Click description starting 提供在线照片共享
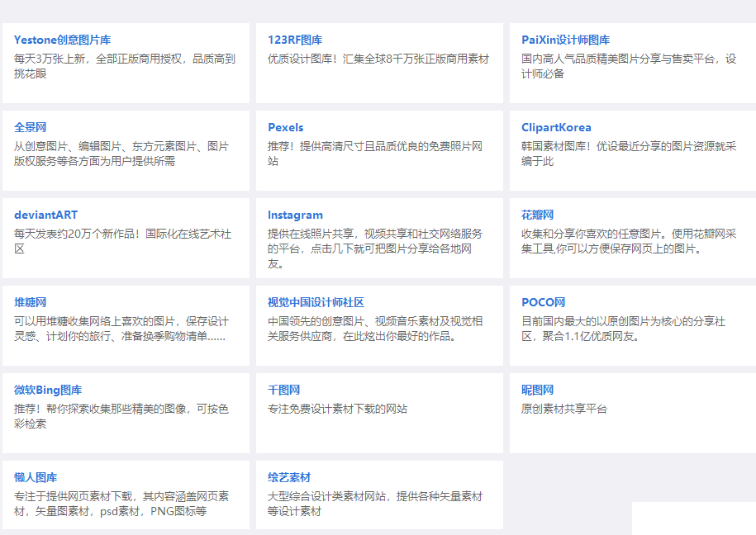Viewport: 756px width, 535px height. 375,249
